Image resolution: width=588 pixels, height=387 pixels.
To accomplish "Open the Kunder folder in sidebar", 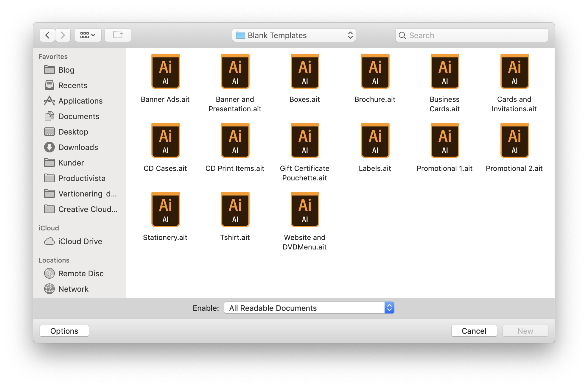I will tap(80, 163).
